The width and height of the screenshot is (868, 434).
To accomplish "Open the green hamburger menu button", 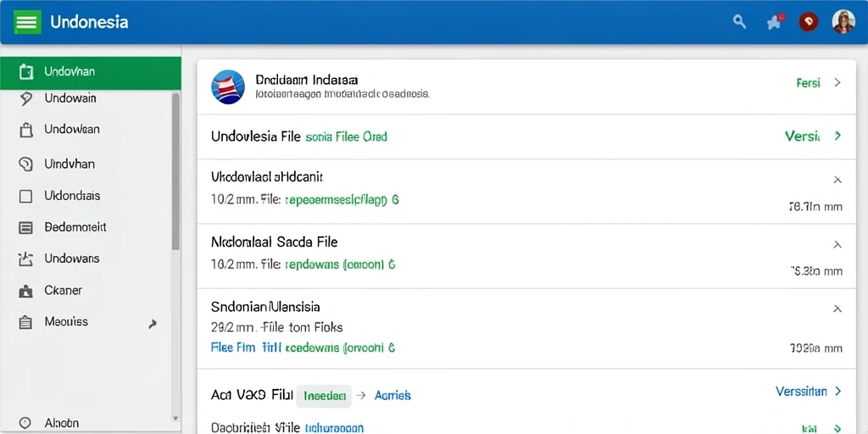I will pos(27,22).
